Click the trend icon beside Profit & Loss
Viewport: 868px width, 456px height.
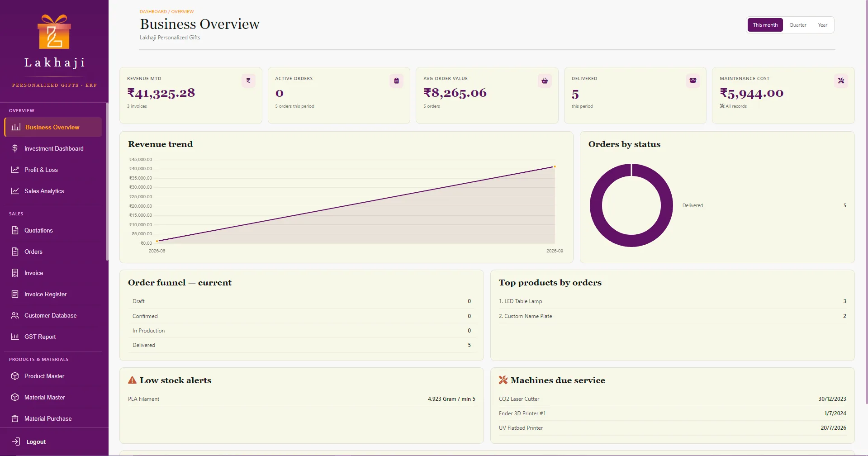point(15,170)
